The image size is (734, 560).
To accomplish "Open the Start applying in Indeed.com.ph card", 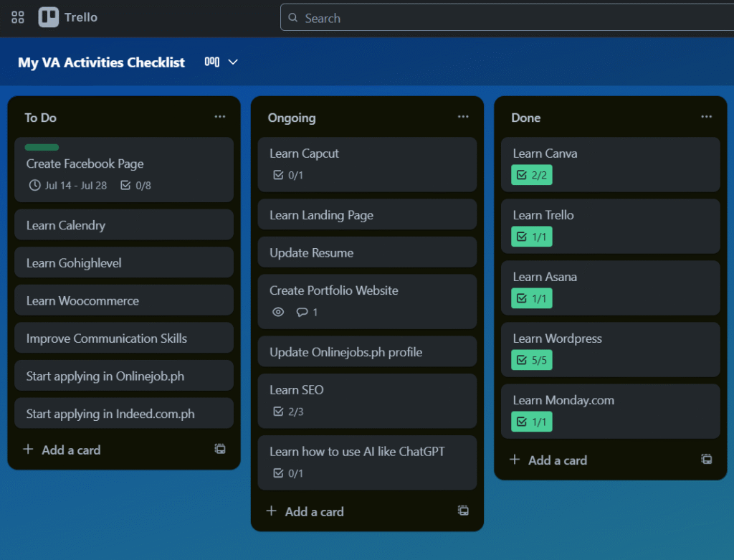I will 124,413.
